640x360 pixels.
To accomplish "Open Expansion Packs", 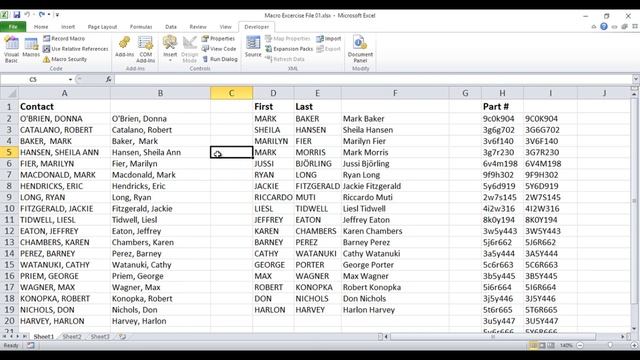I will point(289,49).
